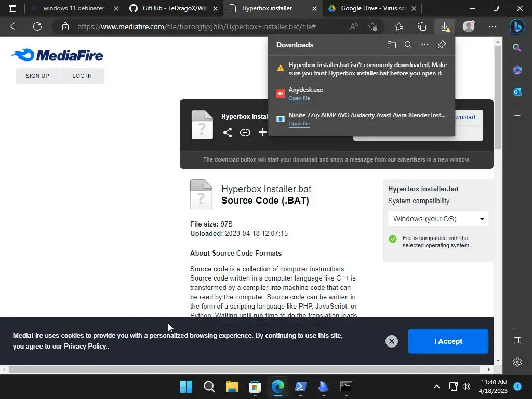The width and height of the screenshot is (532, 399).
Task: Close the Google Drive tab
Action: (414, 8)
